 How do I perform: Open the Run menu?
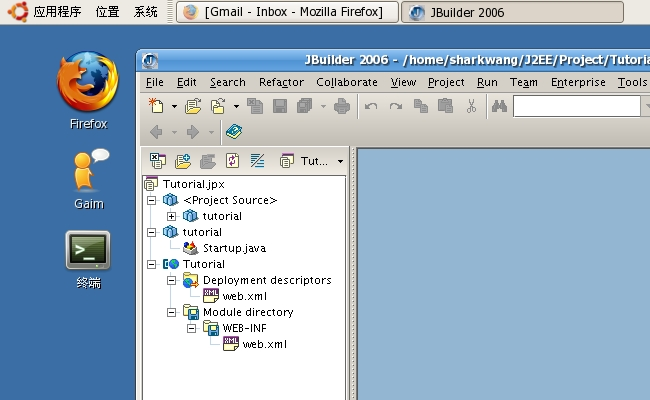coord(487,82)
